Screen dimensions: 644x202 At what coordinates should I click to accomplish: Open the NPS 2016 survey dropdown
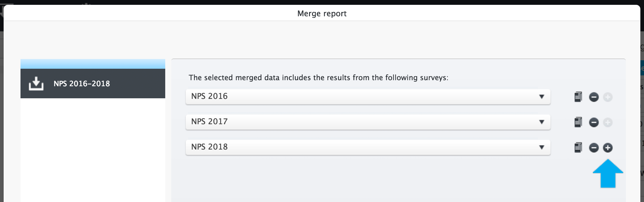click(368, 97)
